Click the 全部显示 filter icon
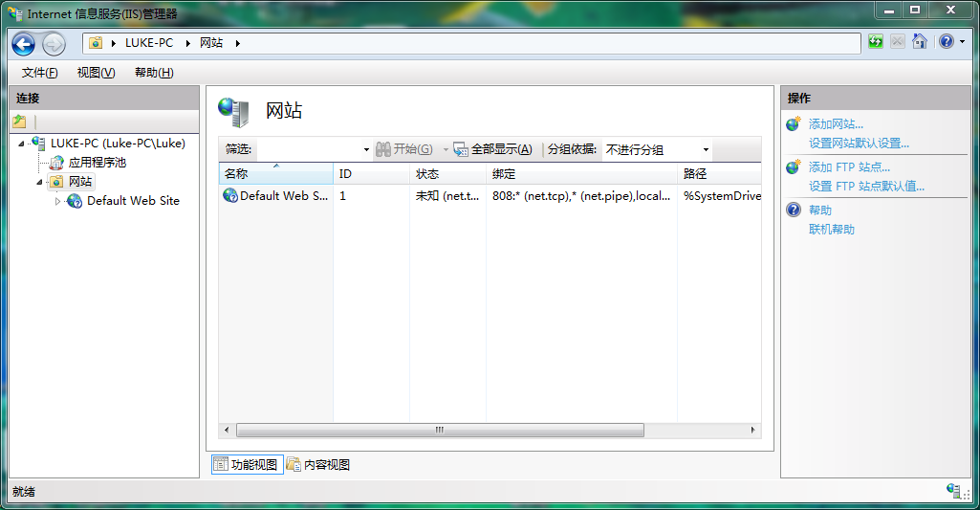980x510 pixels. point(461,149)
